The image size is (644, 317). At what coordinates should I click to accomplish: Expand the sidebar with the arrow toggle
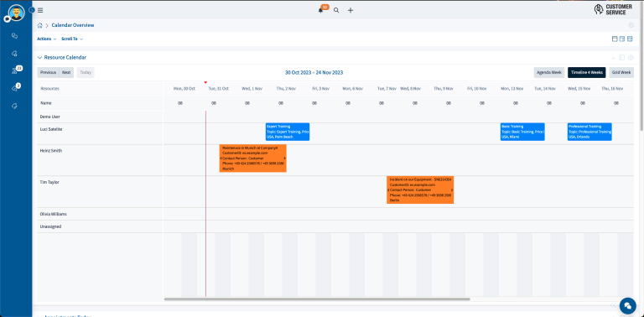[x=32, y=10]
